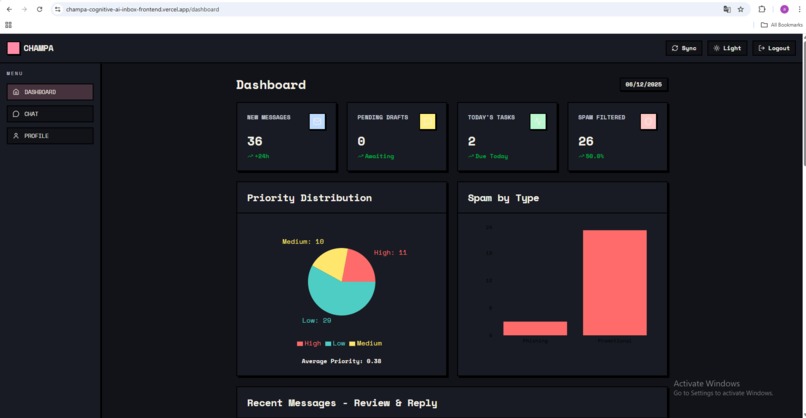The width and height of the screenshot is (806, 418).
Task: Click the yellow Medium pie slice
Action: pyautogui.click(x=331, y=262)
